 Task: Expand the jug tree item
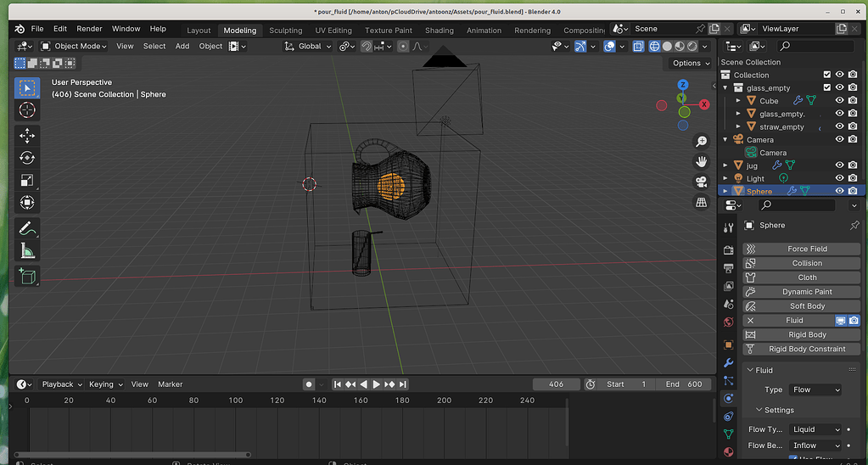(x=725, y=165)
